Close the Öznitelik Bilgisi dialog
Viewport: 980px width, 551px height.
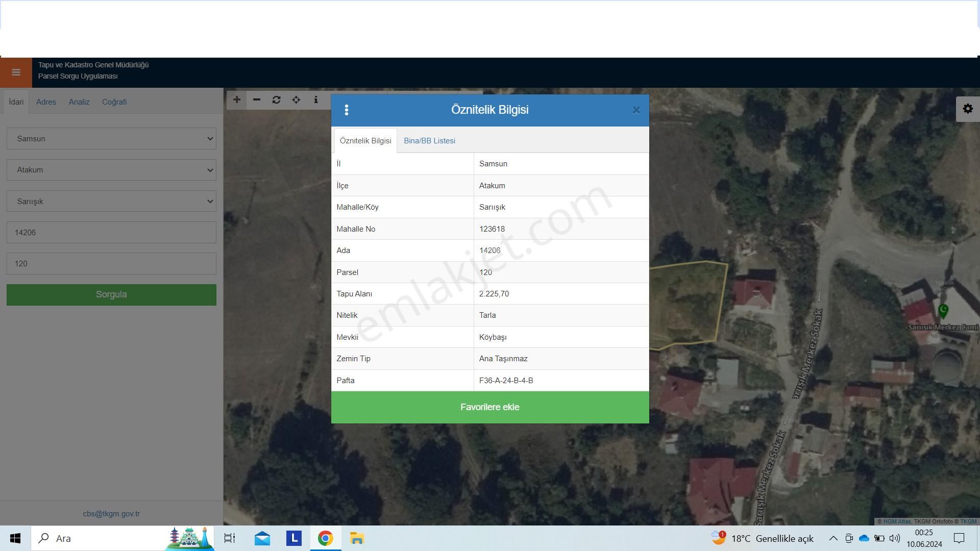[x=636, y=110]
